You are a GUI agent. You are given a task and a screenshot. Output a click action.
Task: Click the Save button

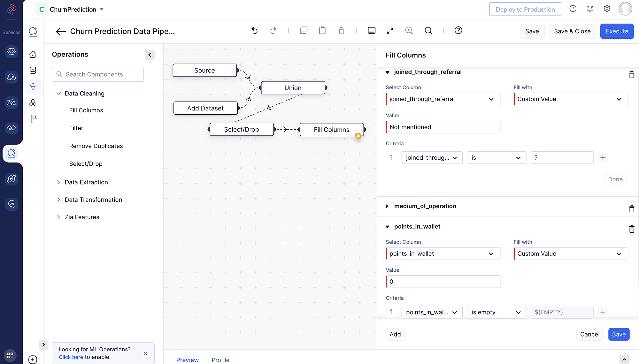tap(618, 334)
